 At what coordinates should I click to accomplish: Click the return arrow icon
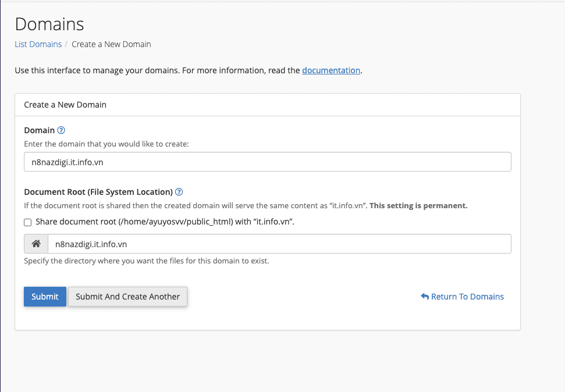tap(425, 297)
